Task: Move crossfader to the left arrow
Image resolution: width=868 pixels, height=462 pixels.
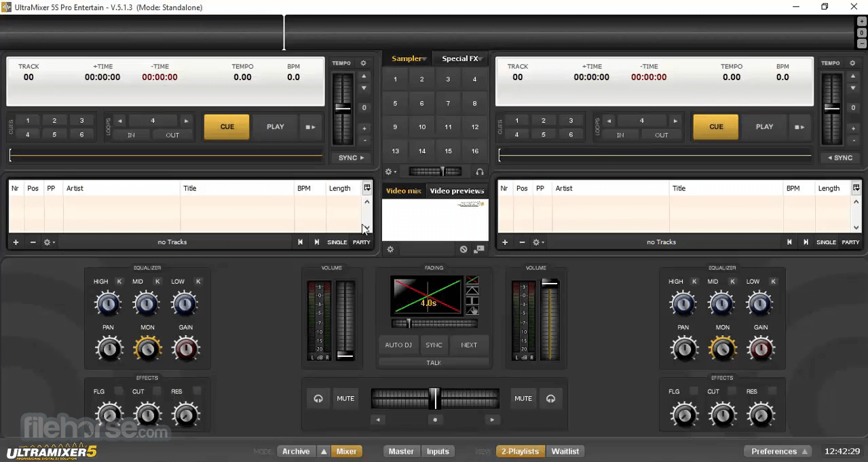Action: click(x=379, y=420)
